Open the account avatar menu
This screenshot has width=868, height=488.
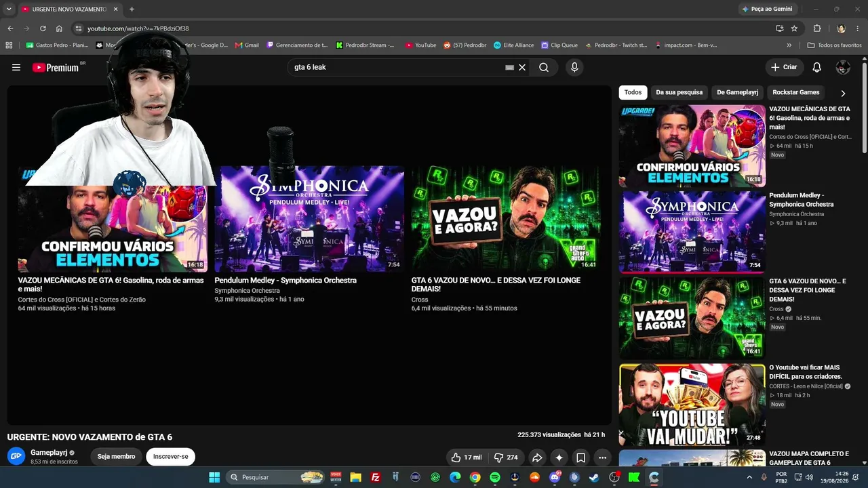pos(843,67)
